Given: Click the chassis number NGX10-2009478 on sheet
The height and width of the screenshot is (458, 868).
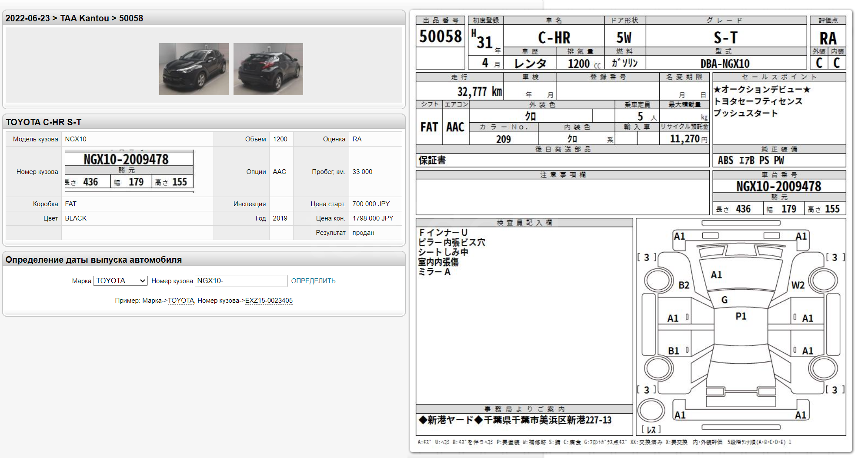Looking at the screenshot, I should 778,187.
